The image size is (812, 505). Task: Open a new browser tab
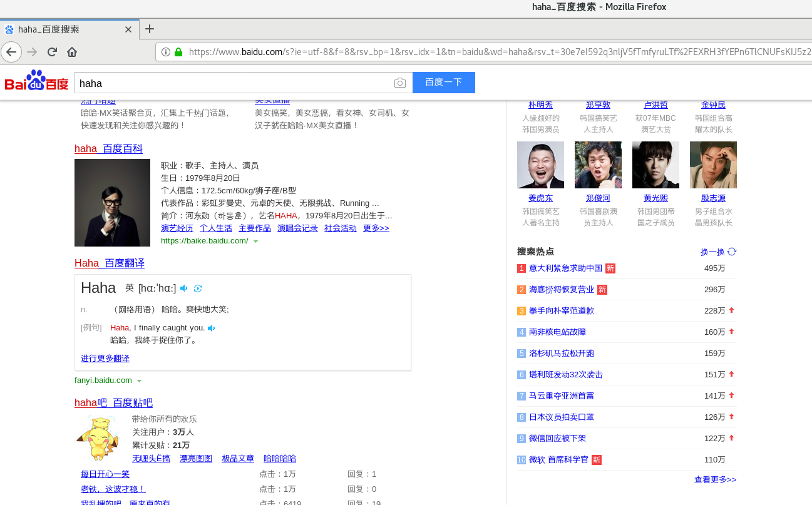[149, 29]
